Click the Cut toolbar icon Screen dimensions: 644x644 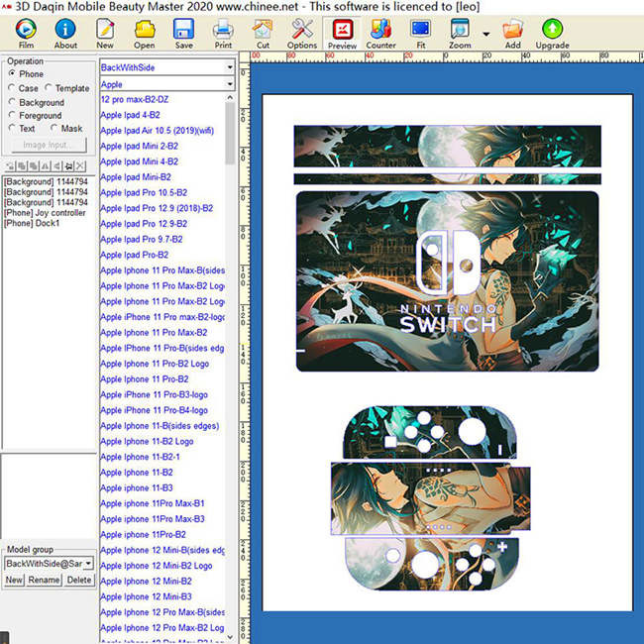(x=263, y=34)
